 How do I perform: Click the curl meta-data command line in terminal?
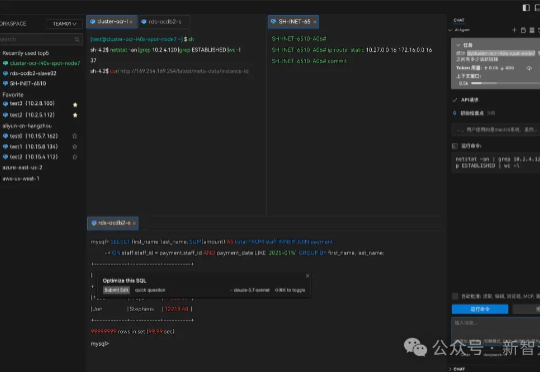tap(169, 71)
